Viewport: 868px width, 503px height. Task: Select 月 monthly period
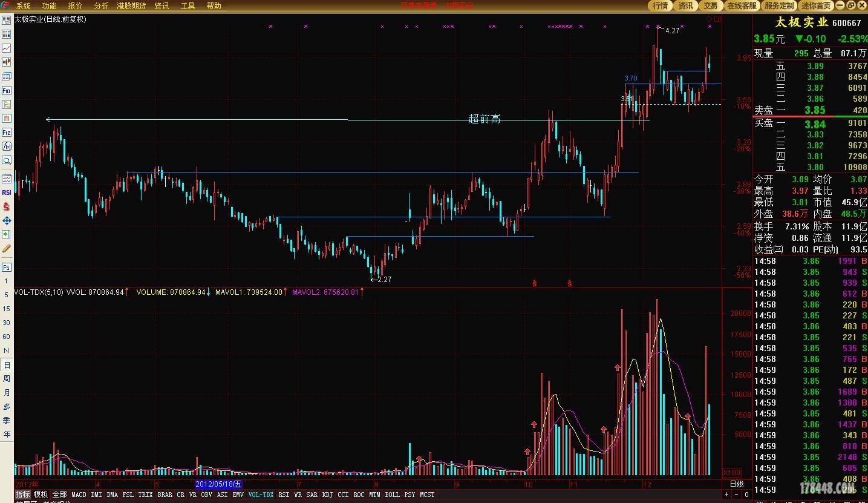[7, 392]
